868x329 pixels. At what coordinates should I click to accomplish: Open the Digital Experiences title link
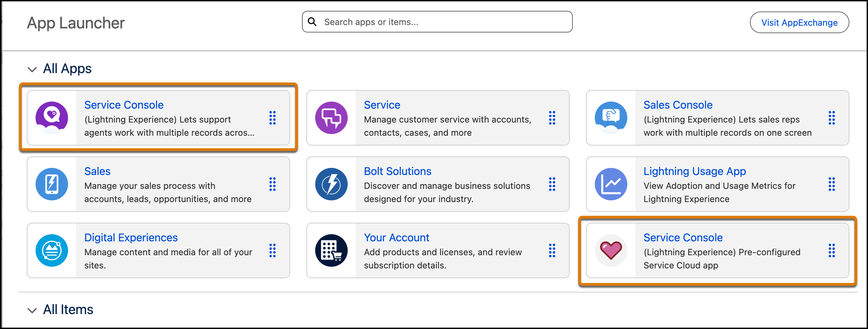(x=131, y=238)
